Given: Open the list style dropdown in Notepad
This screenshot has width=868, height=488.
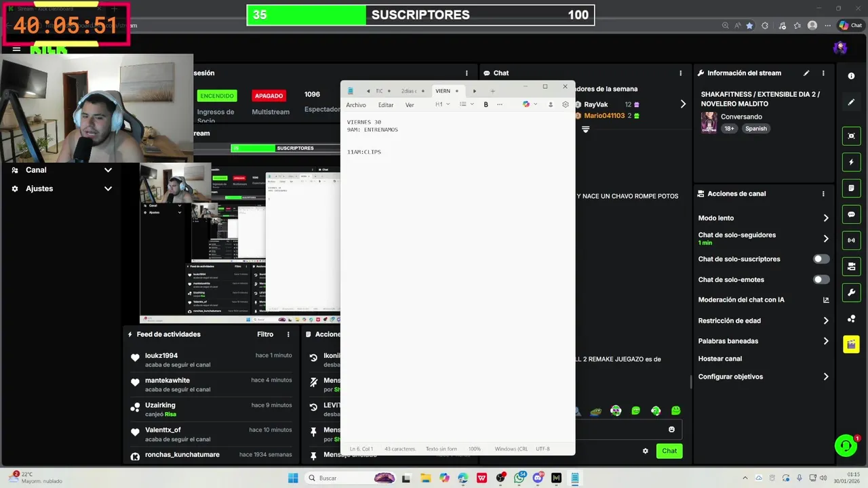Looking at the screenshot, I should pyautogui.click(x=467, y=104).
